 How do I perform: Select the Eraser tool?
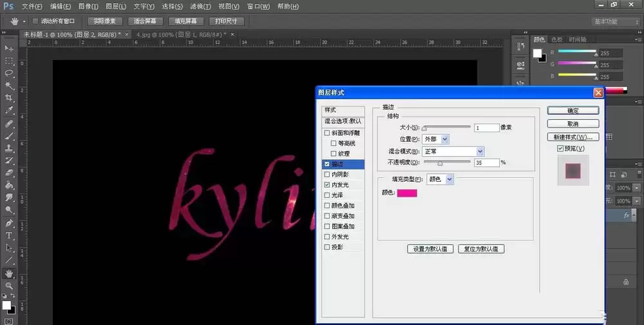click(9, 173)
